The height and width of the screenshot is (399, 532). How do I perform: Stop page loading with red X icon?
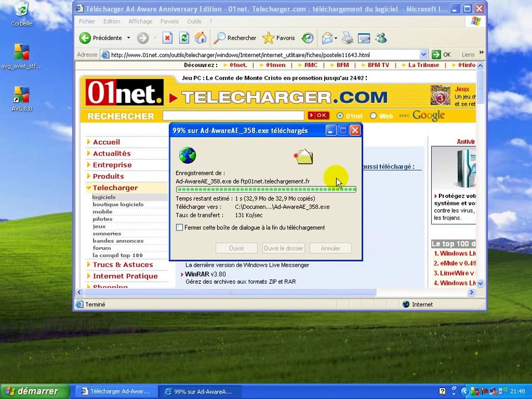click(x=167, y=38)
